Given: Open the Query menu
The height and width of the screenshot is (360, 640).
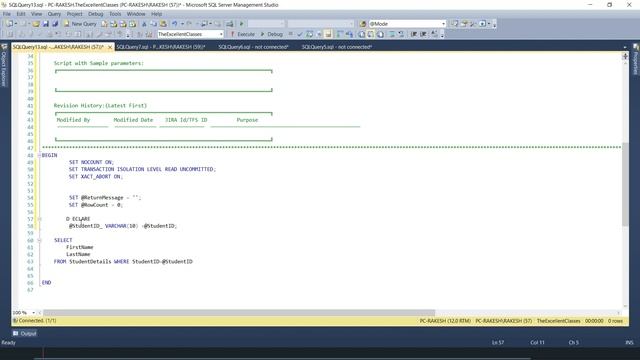Looking at the screenshot, I should coord(54,14).
